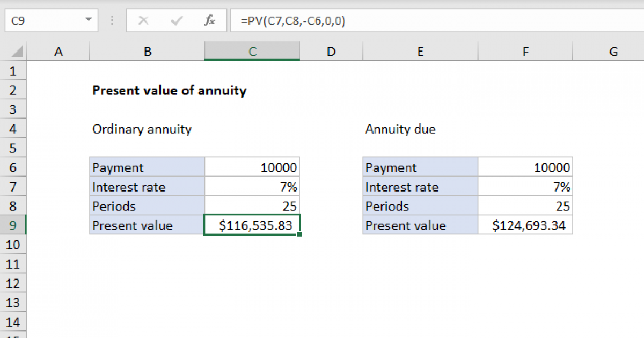Select column C header
Viewport: 644px width, 338px height.
coord(252,51)
